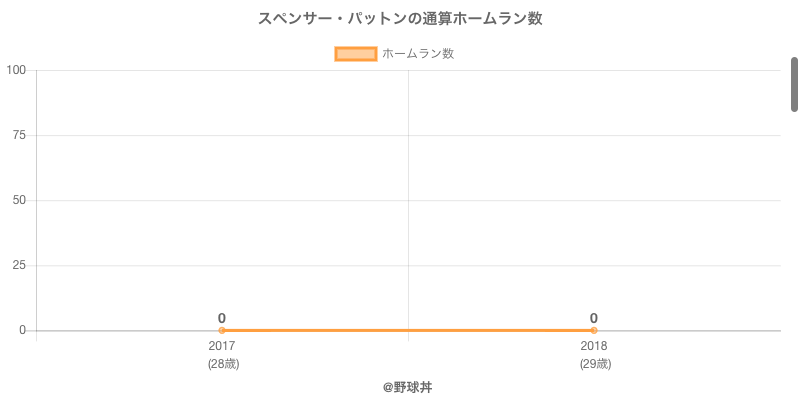Click the value label above 2017 point
This screenshot has height=400, width=800.
(x=221, y=318)
